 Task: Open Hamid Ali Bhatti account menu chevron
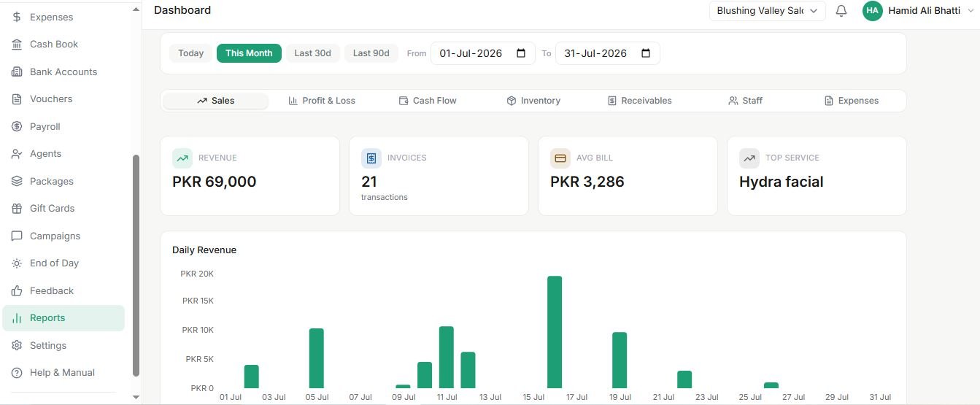[970, 11]
